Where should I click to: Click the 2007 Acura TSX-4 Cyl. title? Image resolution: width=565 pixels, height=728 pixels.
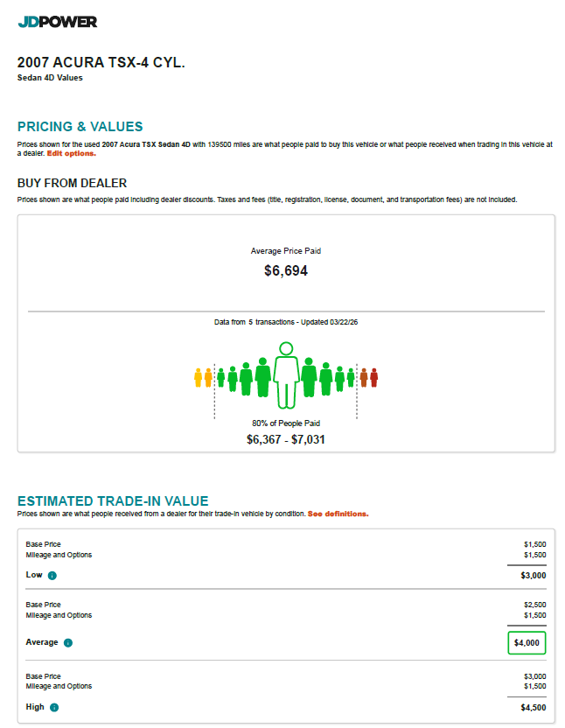(101, 62)
